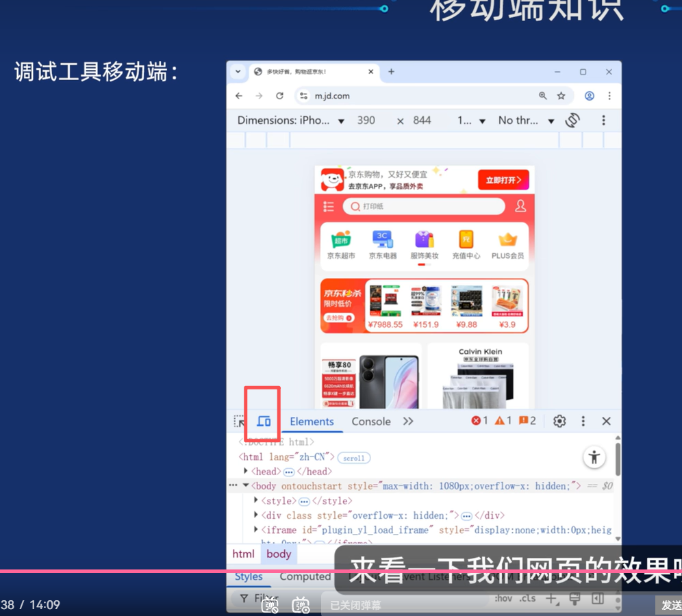Viewport: 682px width, 616px height.
Task: Click the browser forward arrow
Action: click(260, 96)
